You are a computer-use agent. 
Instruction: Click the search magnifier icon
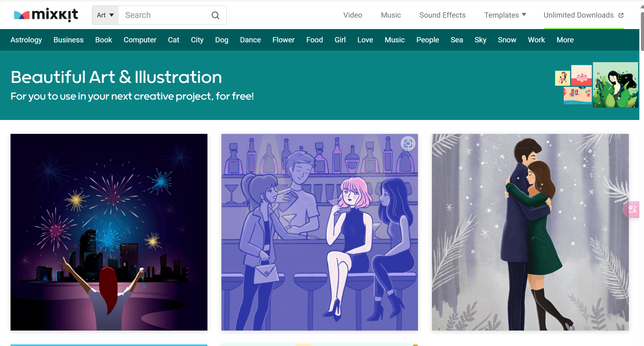point(215,15)
